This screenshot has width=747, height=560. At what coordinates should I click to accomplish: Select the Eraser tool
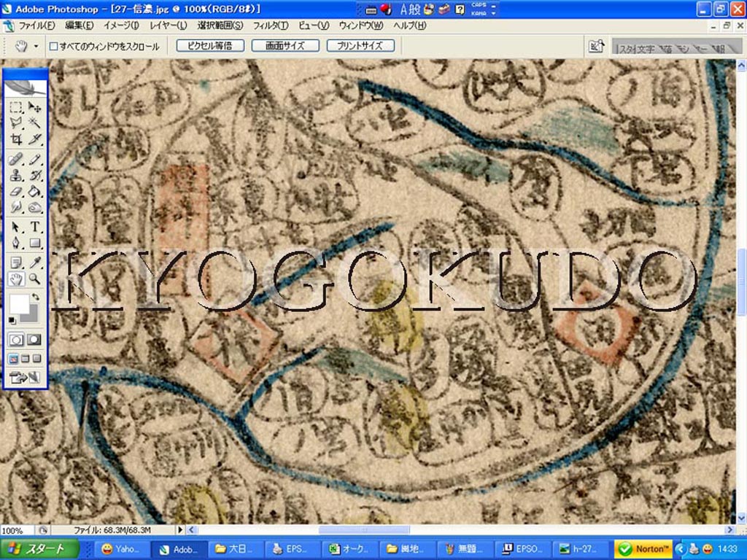16,192
